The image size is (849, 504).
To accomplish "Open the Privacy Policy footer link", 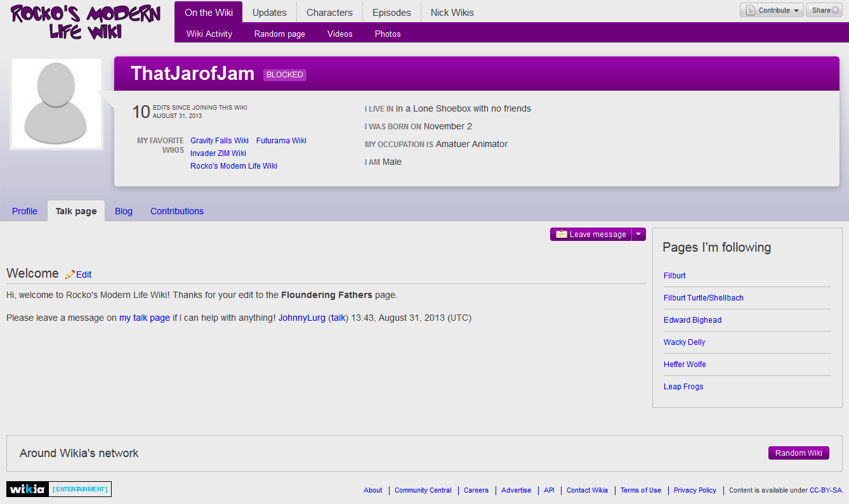I will [695, 490].
